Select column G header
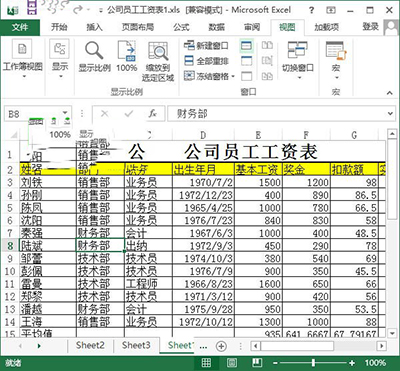 [354, 135]
